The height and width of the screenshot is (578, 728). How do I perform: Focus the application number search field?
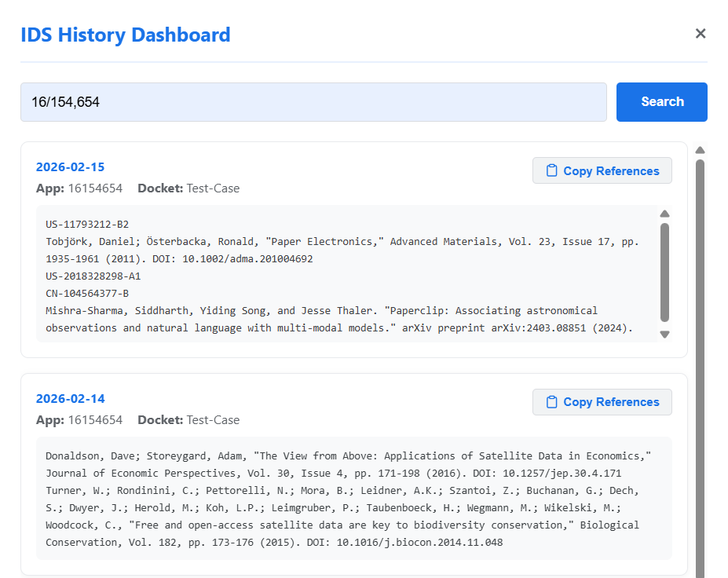pos(313,102)
